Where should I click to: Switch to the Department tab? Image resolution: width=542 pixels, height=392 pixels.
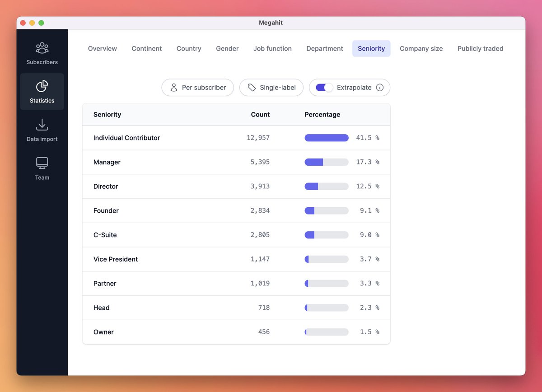coord(325,48)
